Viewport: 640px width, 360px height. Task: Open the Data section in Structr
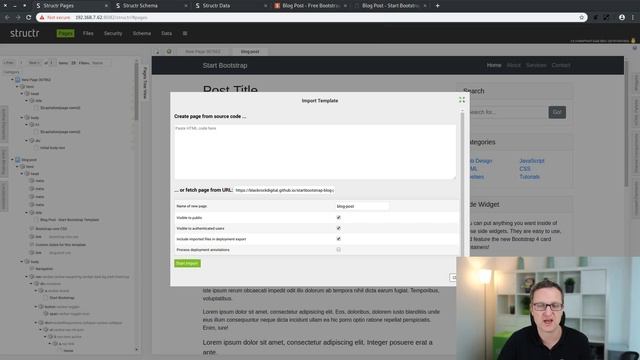pyautogui.click(x=167, y=33)
